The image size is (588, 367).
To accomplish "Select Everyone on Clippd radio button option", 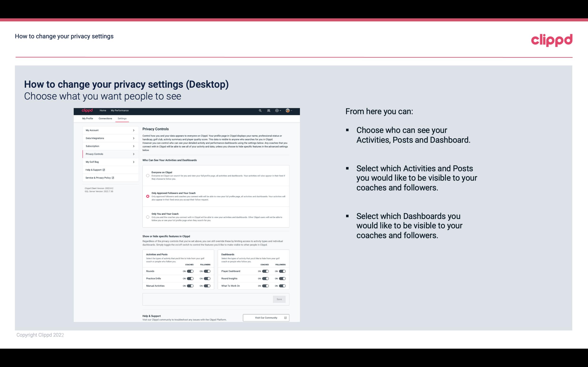I will pos(148,176).
